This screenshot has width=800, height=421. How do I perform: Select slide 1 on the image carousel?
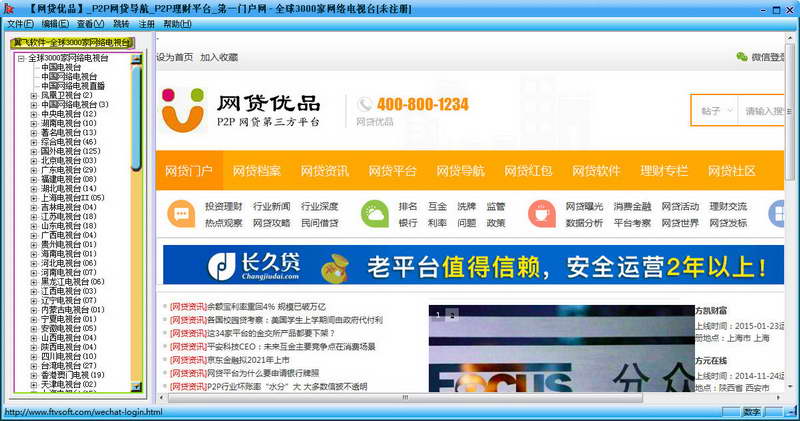(x=438, y=315)
